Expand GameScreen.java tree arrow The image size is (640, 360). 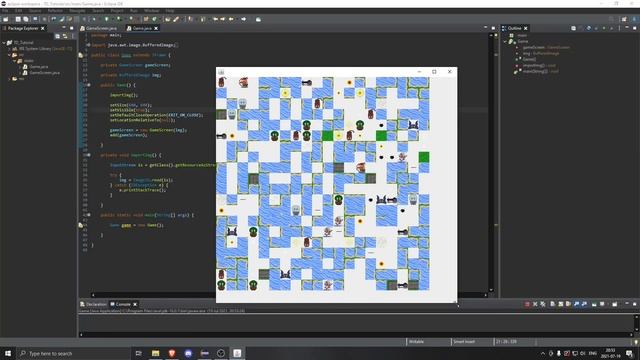coord(20,73)
